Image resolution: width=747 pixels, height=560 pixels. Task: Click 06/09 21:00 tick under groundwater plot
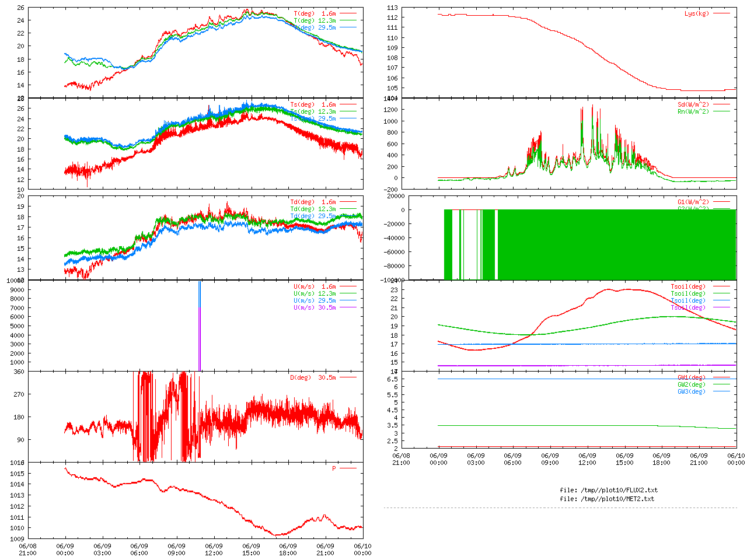[x=699, y=460]
